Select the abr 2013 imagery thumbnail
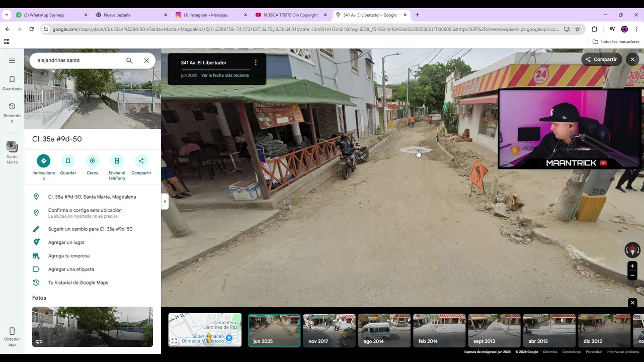 [549, 330]
